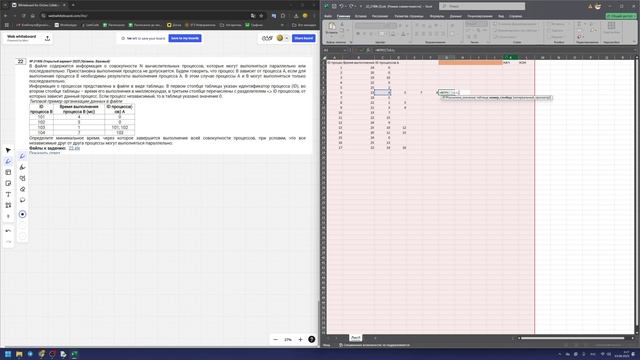Click Excel title bar search box
640x360 pixels.
tap(482, 6)
